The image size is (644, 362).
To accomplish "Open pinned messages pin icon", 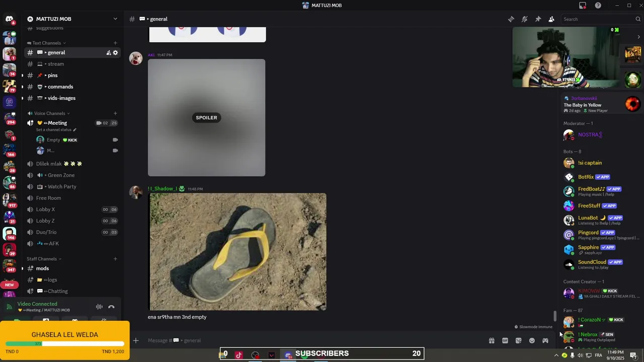I will [x=538, y=19].
